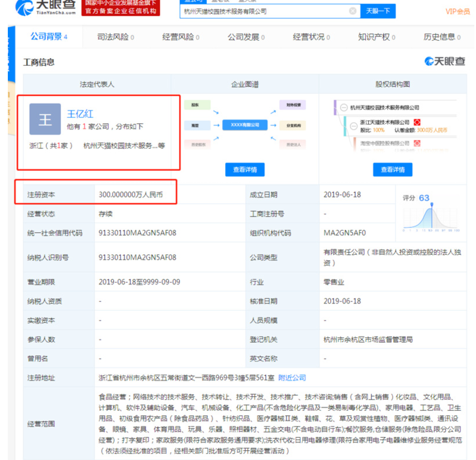Collapse the 浙江天猫技术有限公司 tree node

[x=354, y=127]
